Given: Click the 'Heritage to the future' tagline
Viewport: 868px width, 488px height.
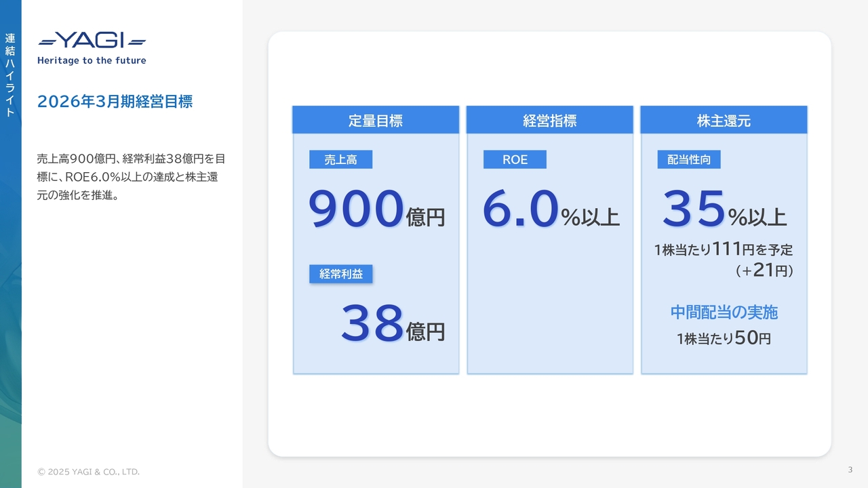Looking at the screenshot, I should point(92,60).
